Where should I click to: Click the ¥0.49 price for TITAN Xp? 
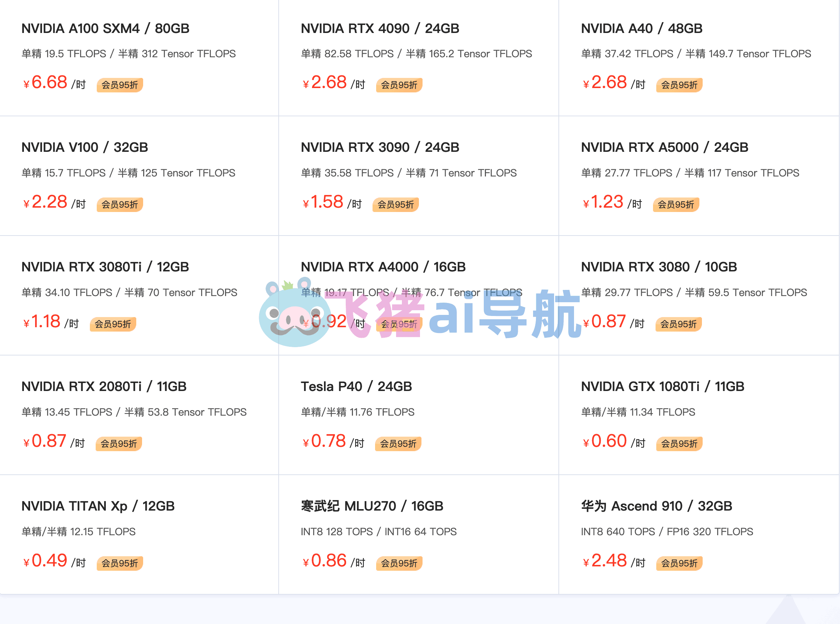(45, 561)
